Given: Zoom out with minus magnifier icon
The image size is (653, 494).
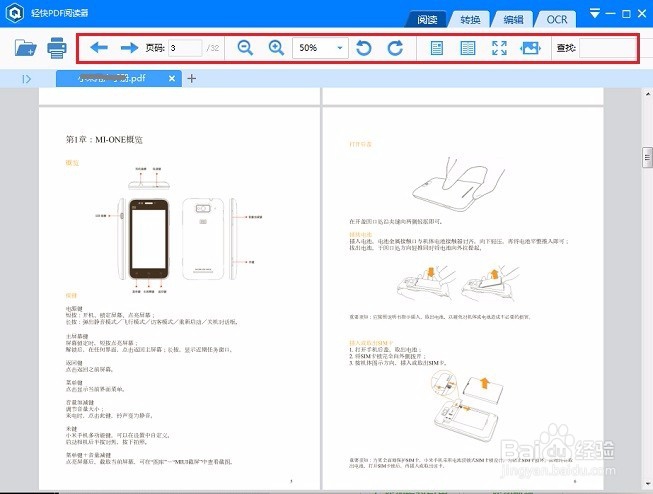Looking at the screenshot, I should [245, 48].
